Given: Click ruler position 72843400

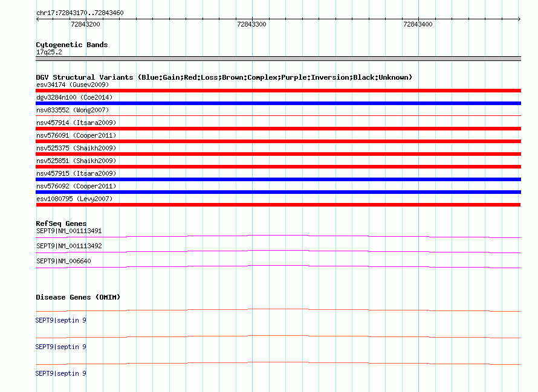Looking at the screenshot, I should 418,24.
